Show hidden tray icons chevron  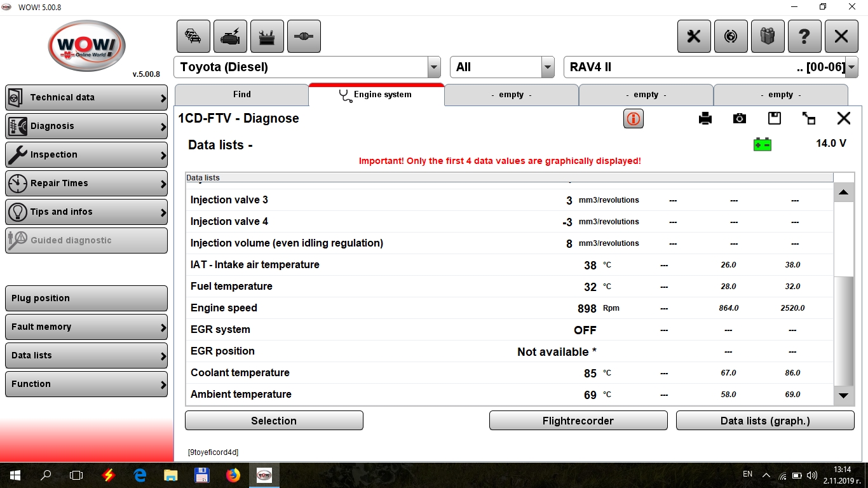pyautogui.click(x=766, y=475)
